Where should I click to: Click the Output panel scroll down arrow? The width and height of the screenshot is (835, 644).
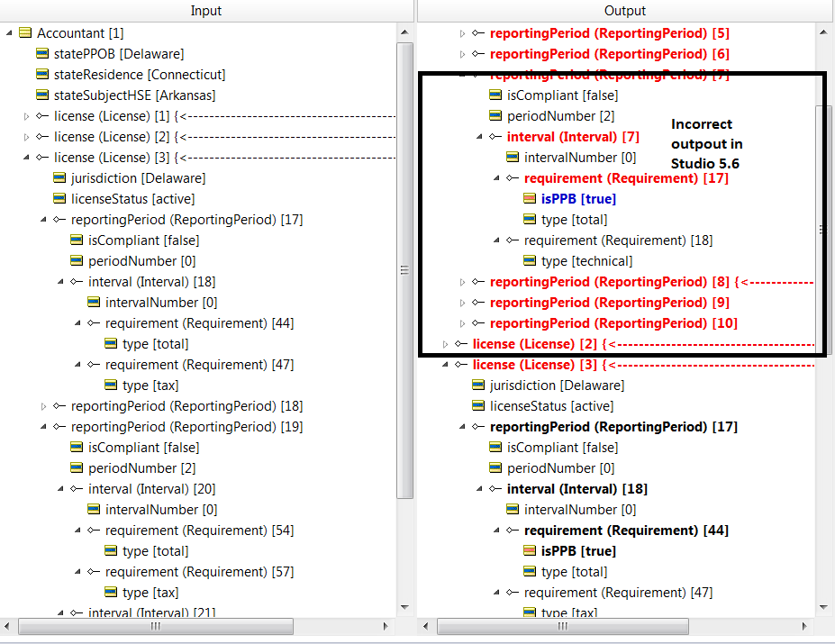824,607
